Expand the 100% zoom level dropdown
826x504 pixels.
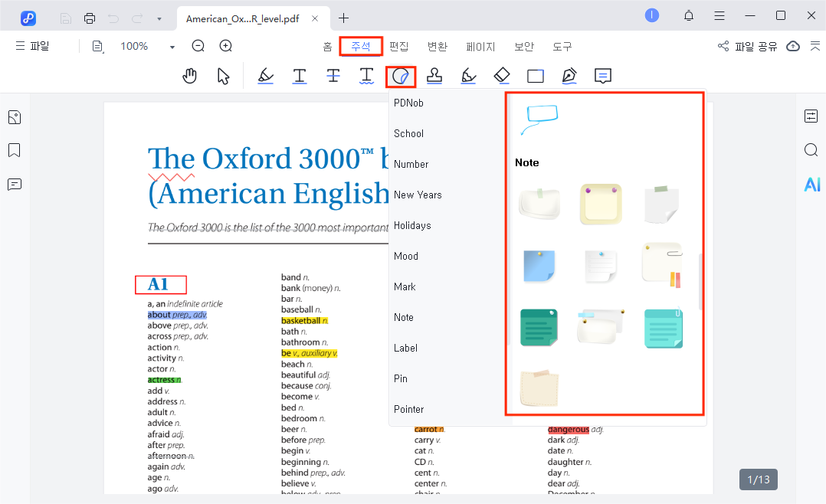172,47
